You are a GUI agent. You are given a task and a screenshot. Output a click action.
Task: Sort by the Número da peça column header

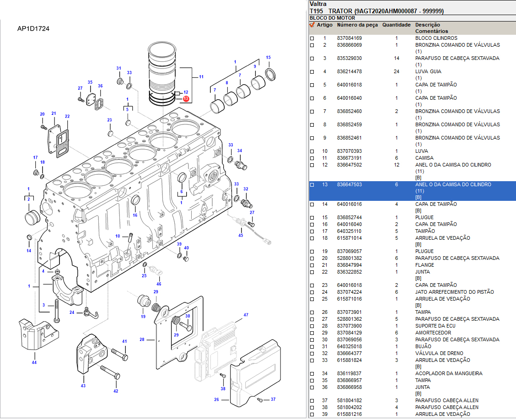coord(357,25)
